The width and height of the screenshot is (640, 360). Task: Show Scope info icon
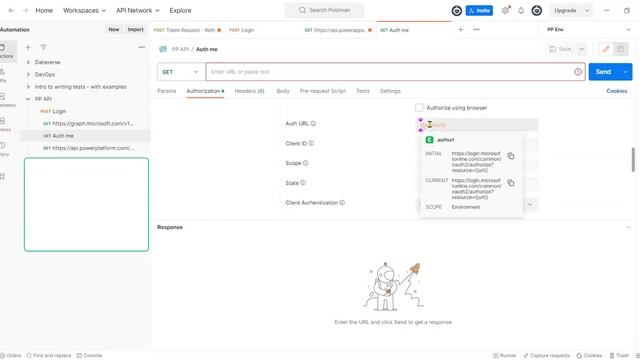305,163
